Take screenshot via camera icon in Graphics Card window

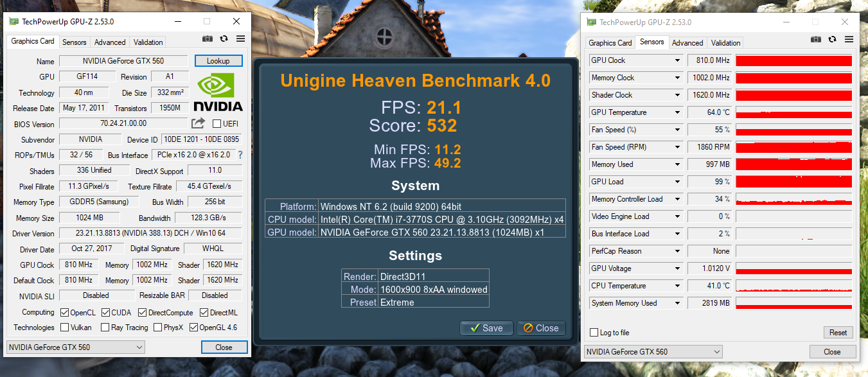coord(207,39)
